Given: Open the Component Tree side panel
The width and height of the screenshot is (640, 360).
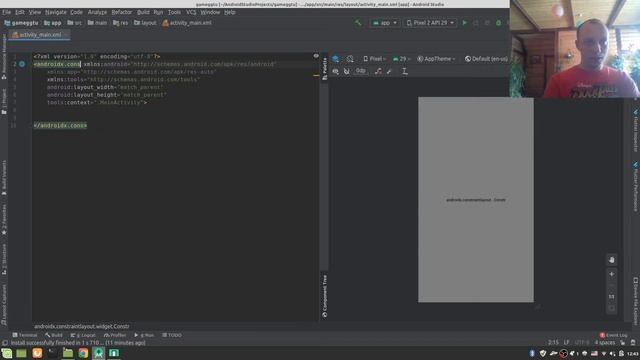Looking at the screenshot, I should [x=324, y=296].
